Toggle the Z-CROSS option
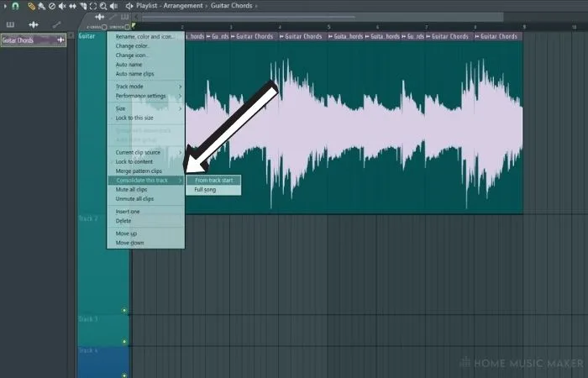588x378 pixels. coord(104,27)
